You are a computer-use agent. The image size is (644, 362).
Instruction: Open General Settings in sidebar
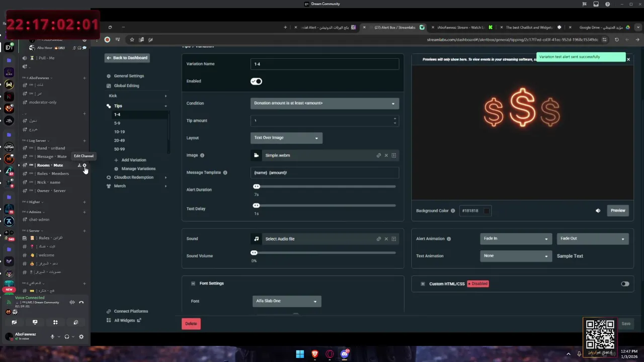click(129, 76)
